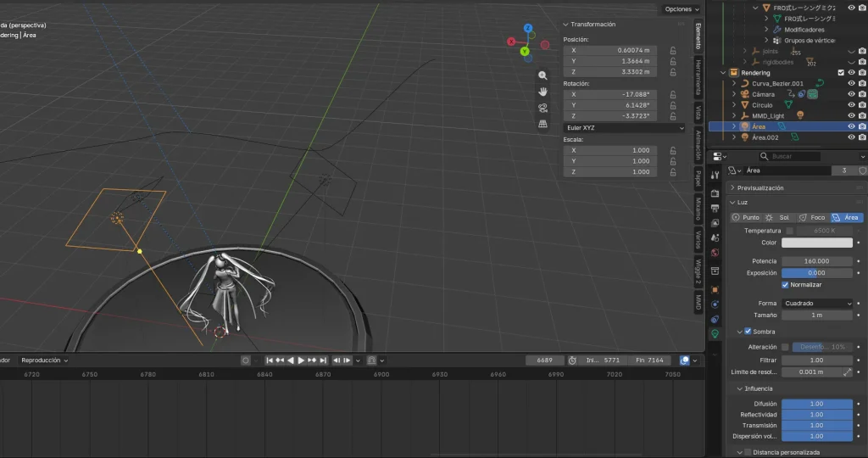The image size is (868, 458).
Task: Enable the Temperatura checkbox
Action: pyautogui.click(x=789, y=231)
